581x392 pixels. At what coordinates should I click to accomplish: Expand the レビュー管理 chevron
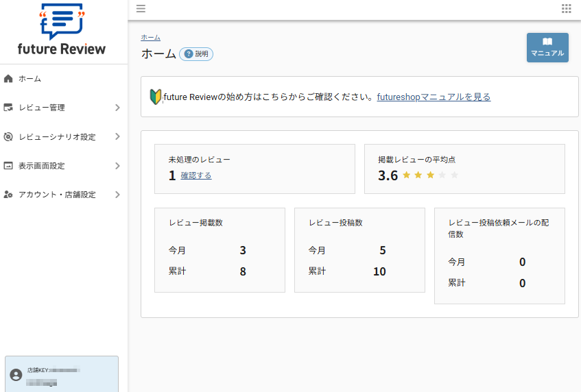(x=117, y=108)
